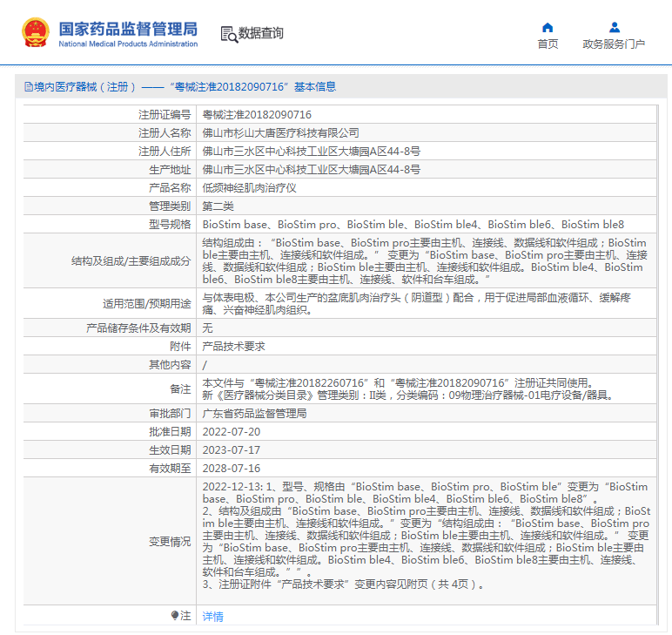Click the 注册人住所 address value
Image resolution: width=672 pixels, height=635 pixels.
311,152
